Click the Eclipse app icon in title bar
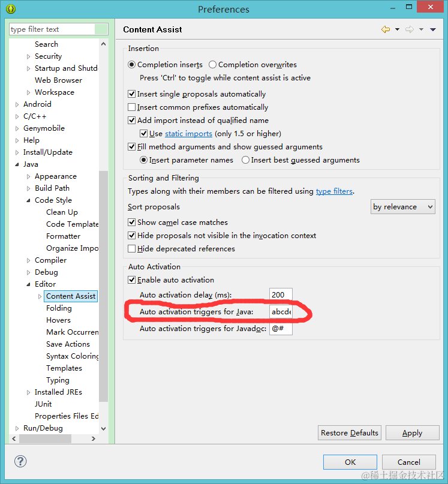Viewport: 448px width, 484px height. (x=11, y=9)
